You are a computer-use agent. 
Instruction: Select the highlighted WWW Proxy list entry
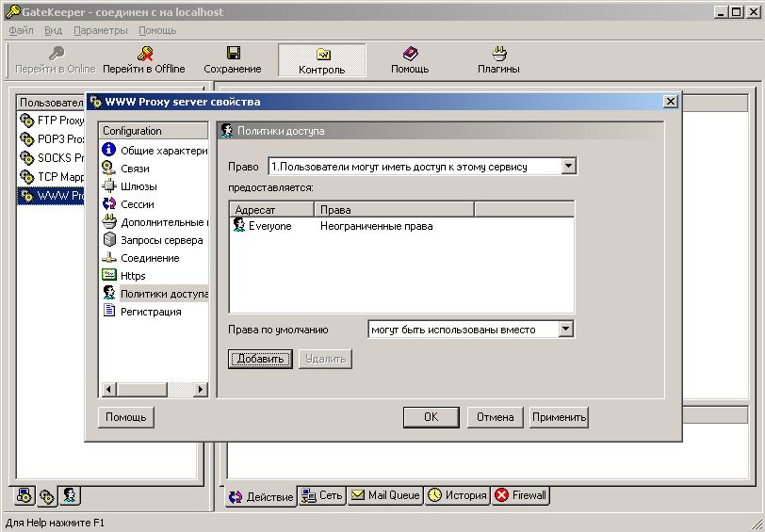(x=52, y=196)
